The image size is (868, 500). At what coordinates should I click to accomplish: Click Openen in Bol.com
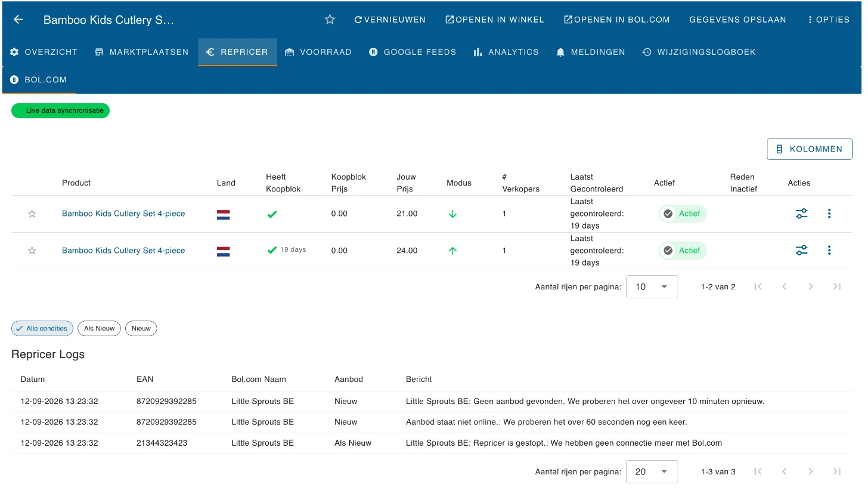coord(617,20)
